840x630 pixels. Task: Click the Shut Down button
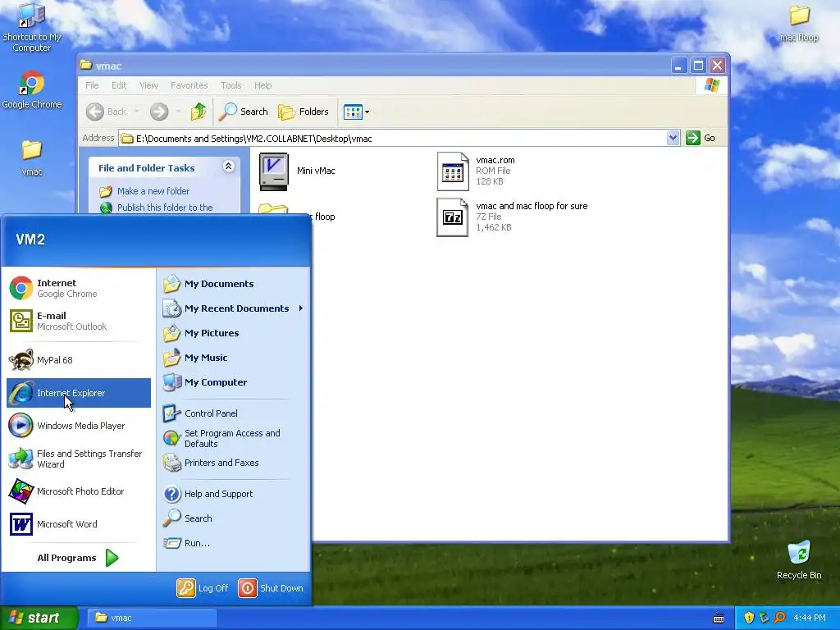(x=271, y=587)
